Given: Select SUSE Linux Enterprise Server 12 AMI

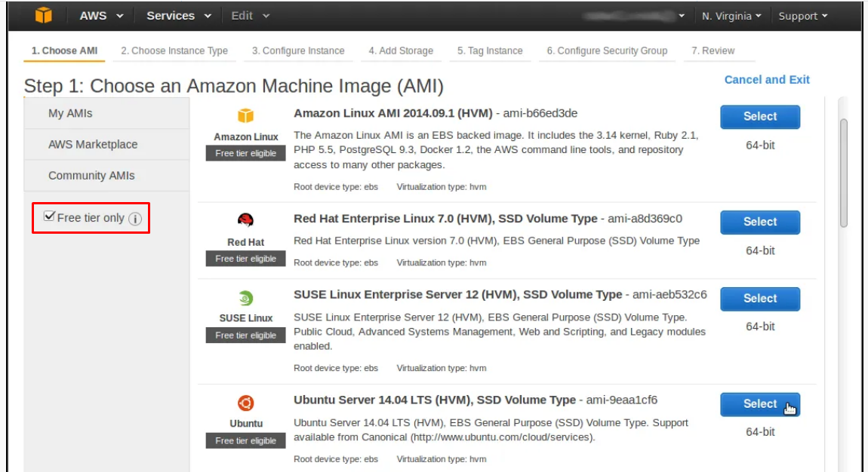Looking at the screenshot, I should 760,299.
